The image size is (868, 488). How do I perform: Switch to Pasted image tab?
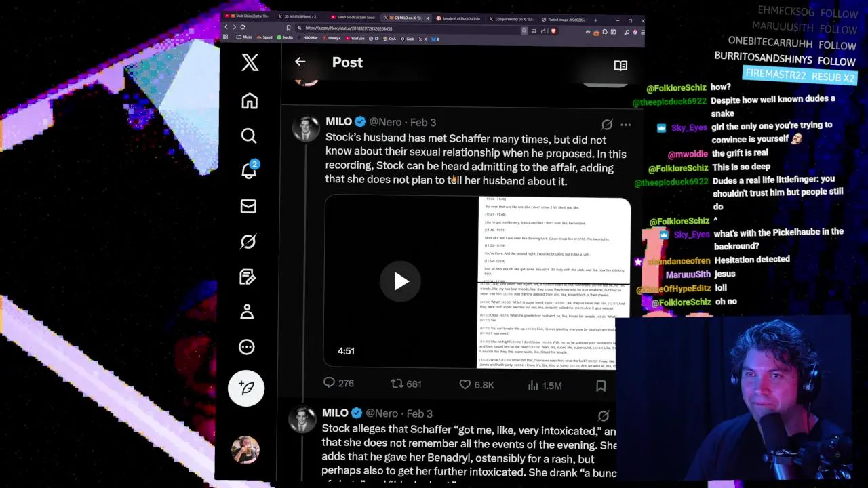click(x=566, y=20)
